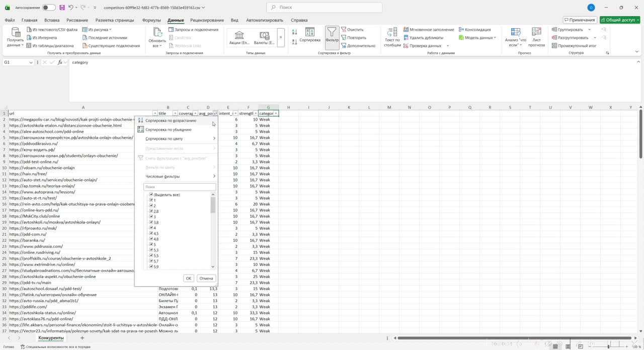
Task: Expand 'Сортировка по цвету' submenu
Action: (x=177, y=139)
